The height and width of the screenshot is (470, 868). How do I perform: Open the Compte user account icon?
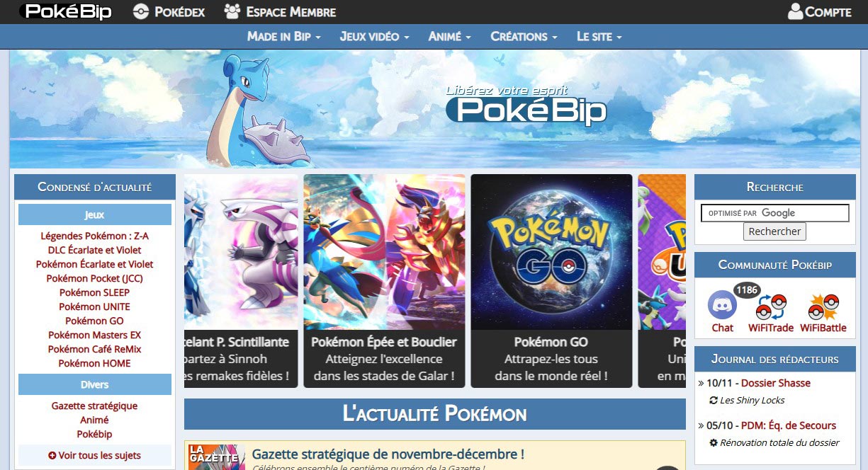coord(795,11)
